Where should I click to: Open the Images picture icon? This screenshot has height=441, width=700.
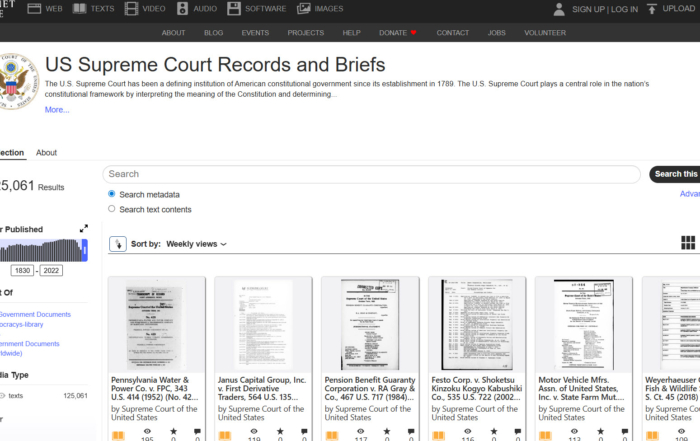(x=304, y=8)
